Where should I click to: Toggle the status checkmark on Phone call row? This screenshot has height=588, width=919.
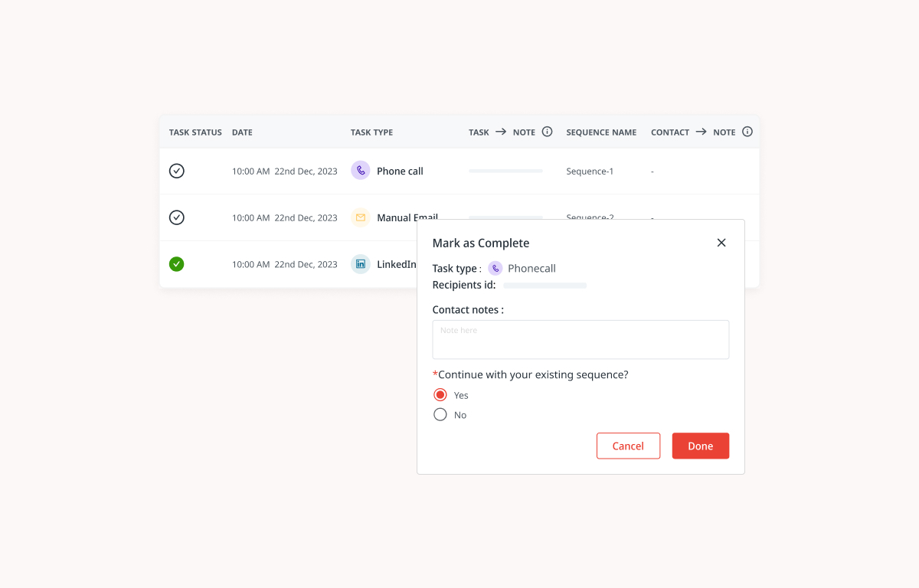pyautogui.click(x=176, y=170)
